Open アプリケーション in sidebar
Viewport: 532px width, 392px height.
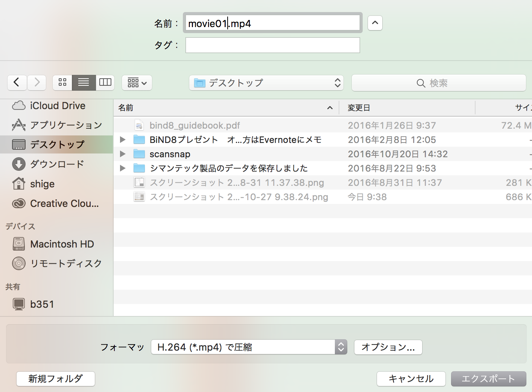65,125
